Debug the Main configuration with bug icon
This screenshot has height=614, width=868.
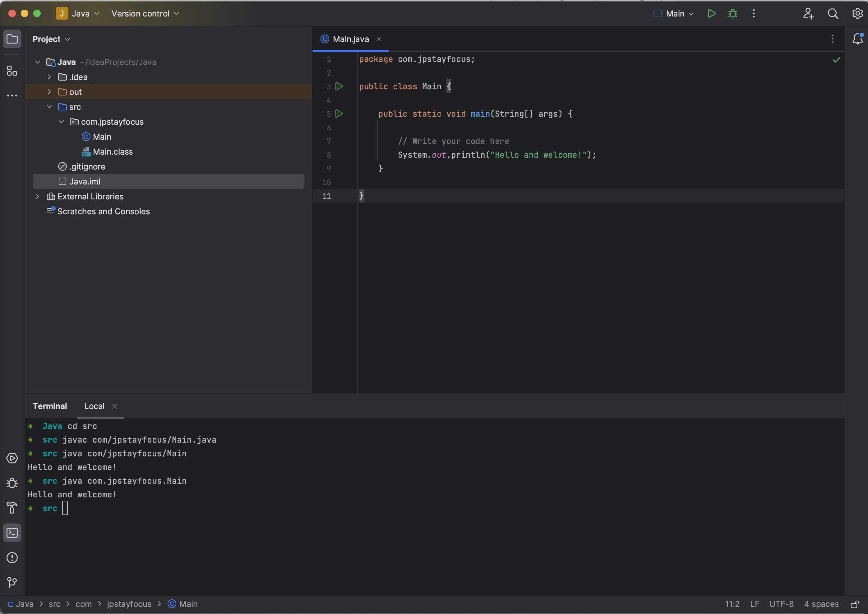[x=733, y=14]
